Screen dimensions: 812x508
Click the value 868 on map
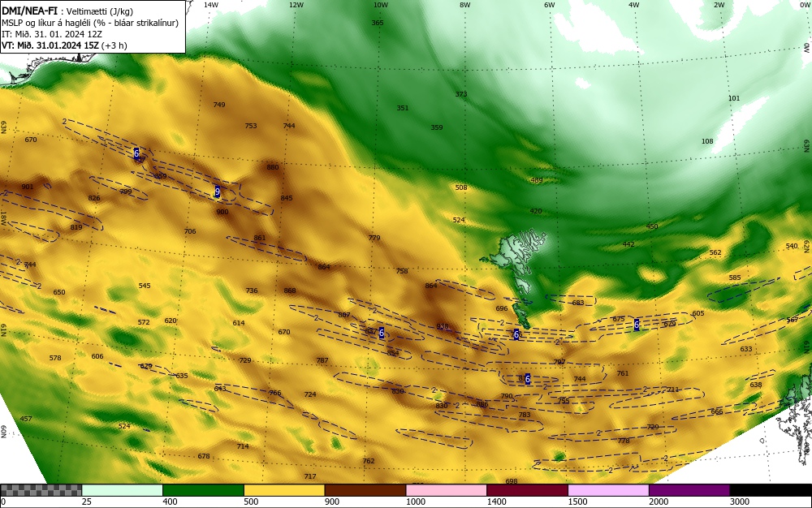click(x=290, y=291)
